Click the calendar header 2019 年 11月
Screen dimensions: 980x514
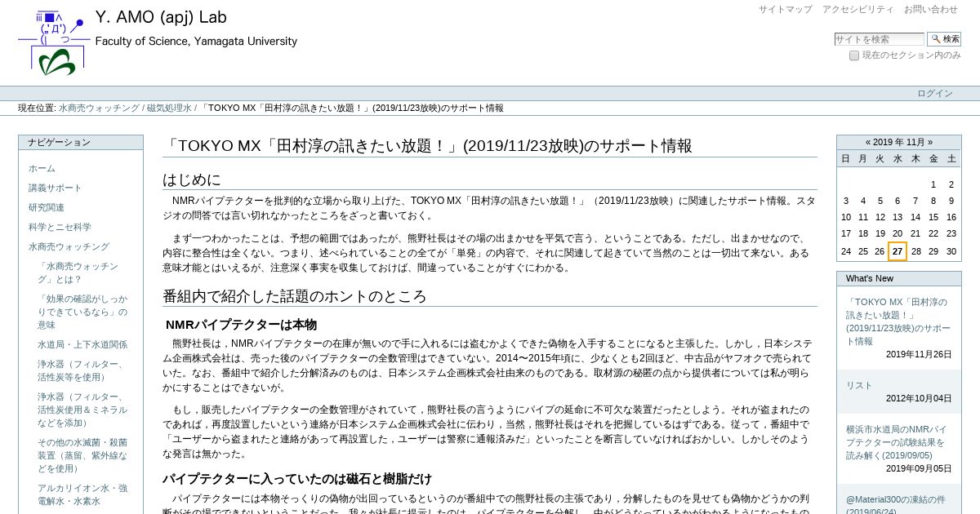898,142
